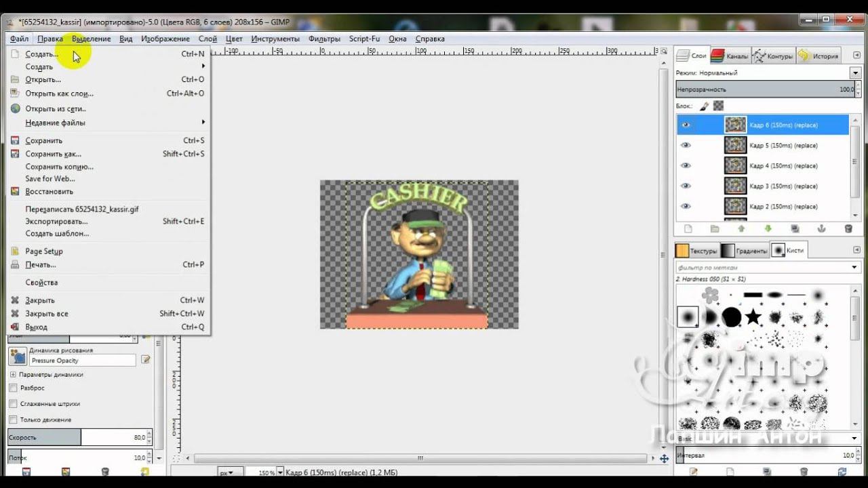Switch to the Каналы tab
This screenshot has width=868, height=488.
coord(730,56)
